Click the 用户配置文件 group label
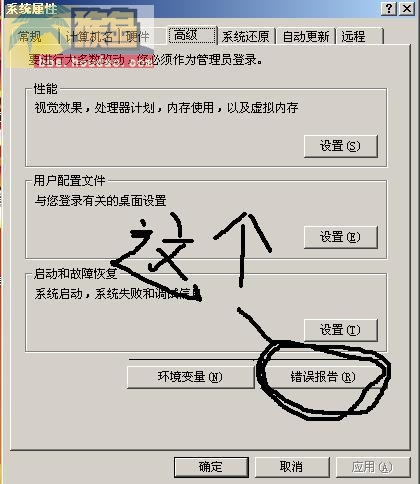 pos(70,181)
